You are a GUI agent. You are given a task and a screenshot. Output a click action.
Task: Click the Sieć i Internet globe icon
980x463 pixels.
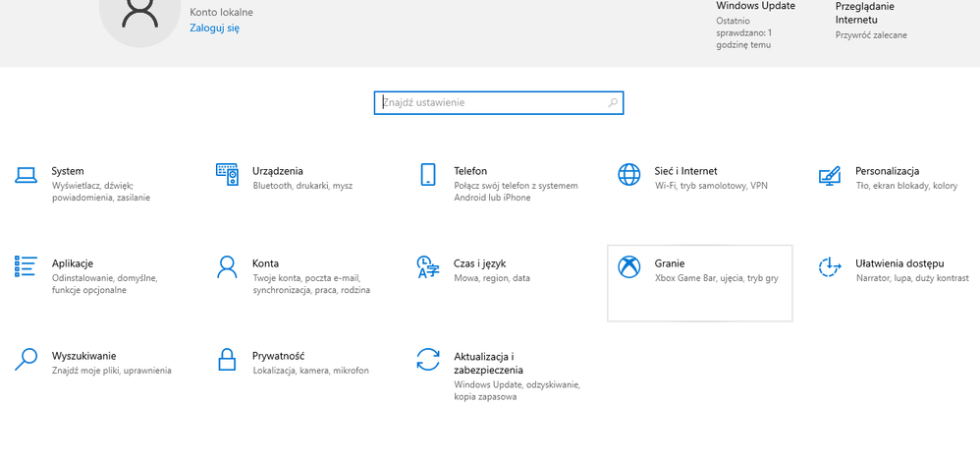click(628, 175)
